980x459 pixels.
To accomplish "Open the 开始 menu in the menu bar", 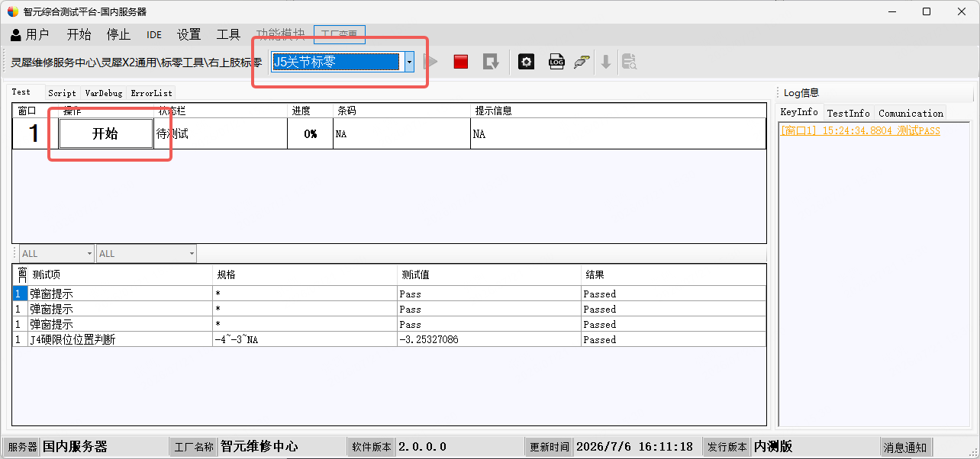I will pos(79,34).
